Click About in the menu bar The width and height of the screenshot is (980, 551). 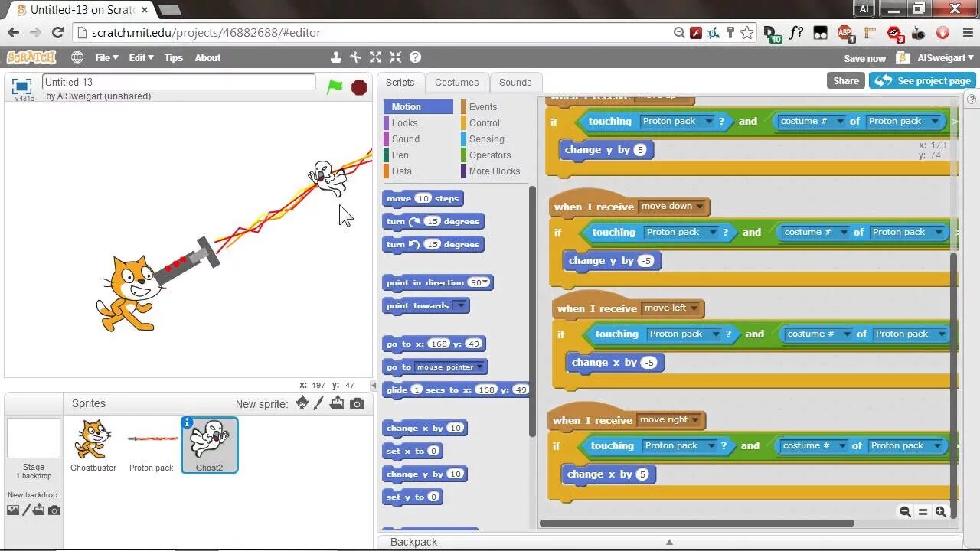pos(207,57)
